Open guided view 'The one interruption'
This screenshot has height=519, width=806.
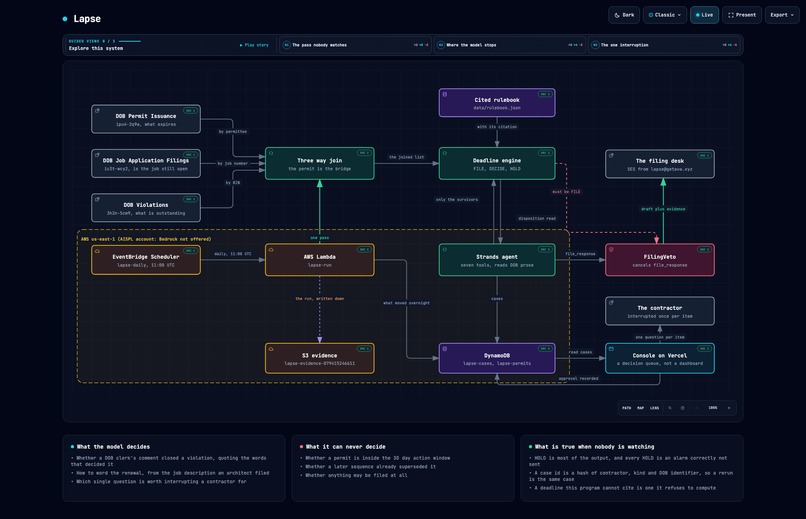665,45
